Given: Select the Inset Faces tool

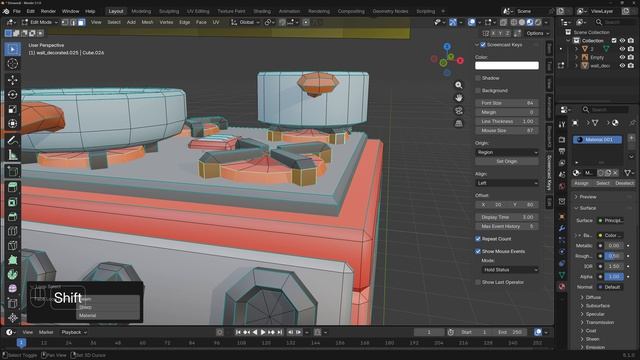Looking at the screenshot, I should (x=12, y=202).
